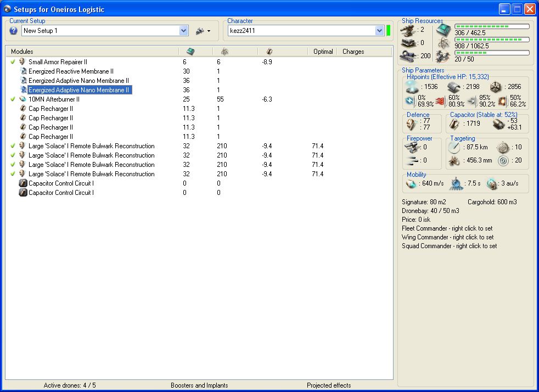Click the Defence tank icon
Screen dimensions: 539x392
click(x=412, y=124)
